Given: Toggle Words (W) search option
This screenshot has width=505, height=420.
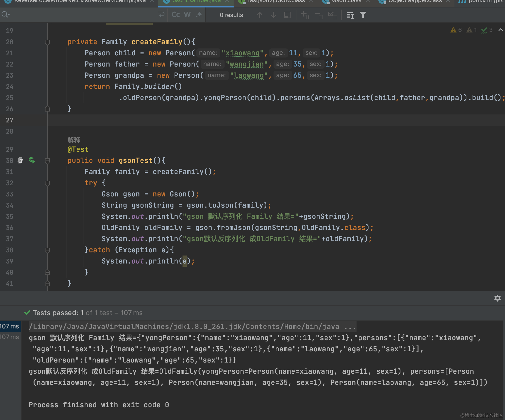Looking at the screenshot, I should tap(187, 15).
